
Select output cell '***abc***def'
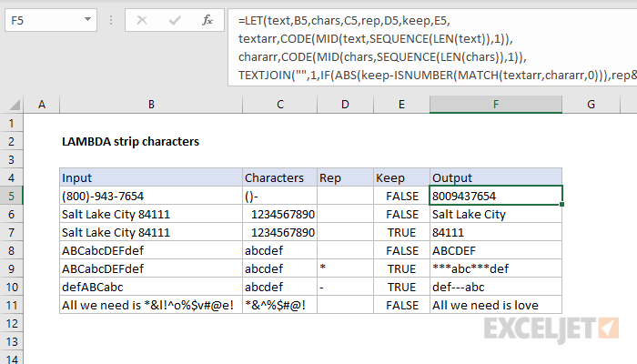pos(496,268)
